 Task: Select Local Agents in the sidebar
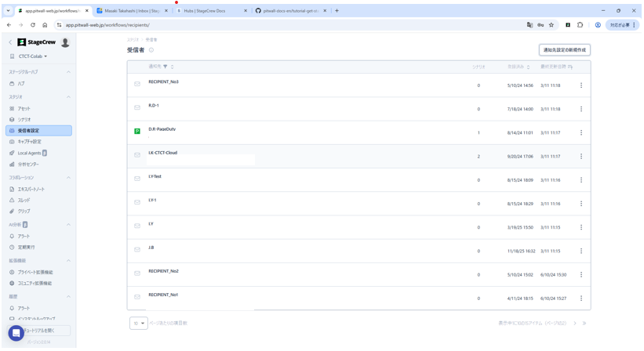coord(30,153)
